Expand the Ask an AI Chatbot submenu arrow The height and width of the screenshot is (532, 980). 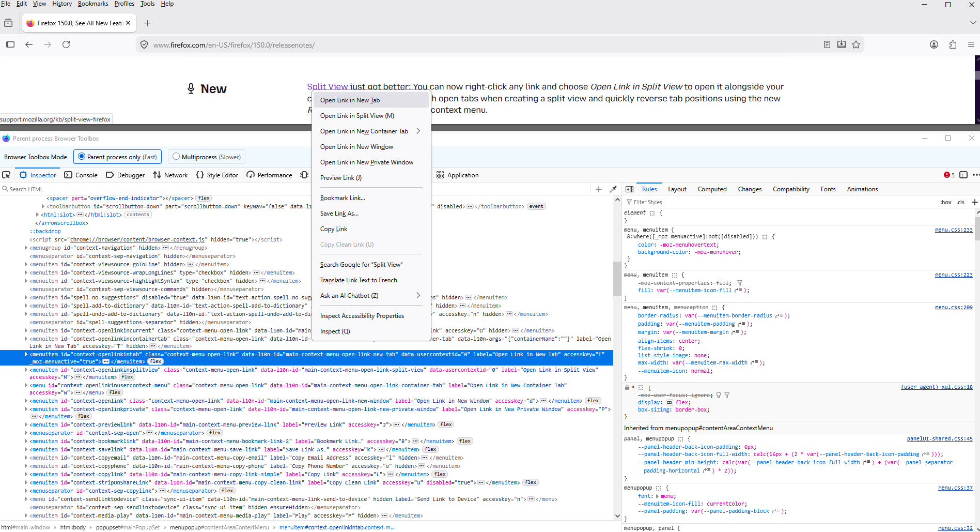[418, 296]
